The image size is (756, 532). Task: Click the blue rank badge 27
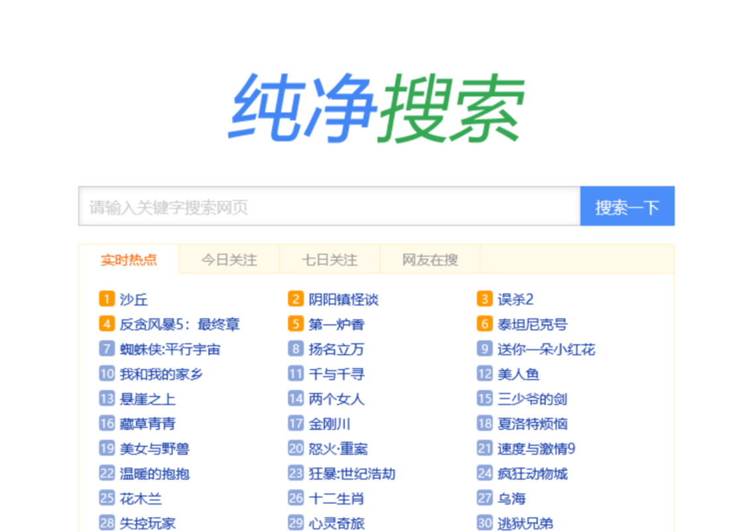pos(485,498)
